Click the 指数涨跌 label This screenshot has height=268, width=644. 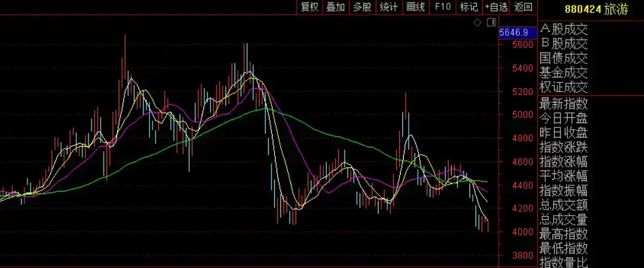(x=563, y=147)
